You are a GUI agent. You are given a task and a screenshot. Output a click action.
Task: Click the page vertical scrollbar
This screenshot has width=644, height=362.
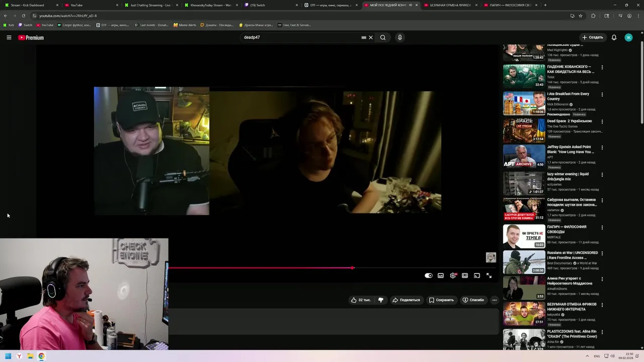pos(641,83)
